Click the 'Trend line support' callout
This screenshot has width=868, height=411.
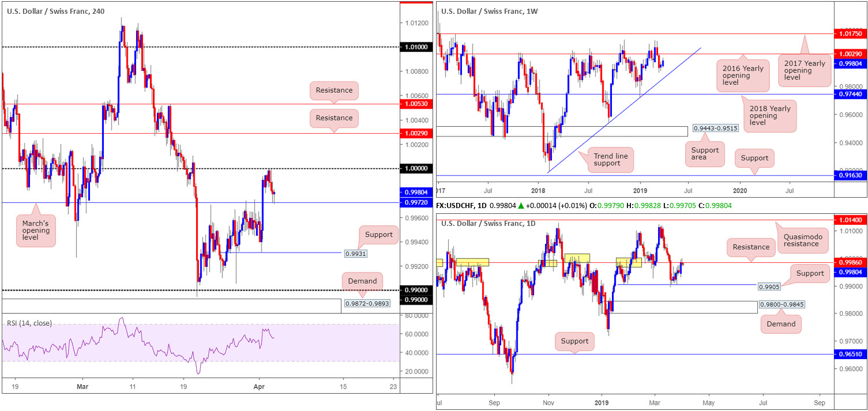click(610, 160)
